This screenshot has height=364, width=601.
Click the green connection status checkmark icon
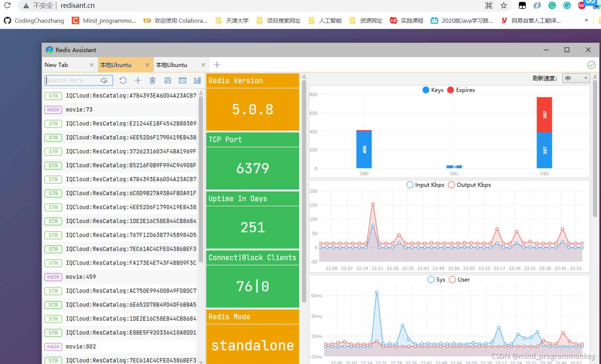[x=591, y=65]
